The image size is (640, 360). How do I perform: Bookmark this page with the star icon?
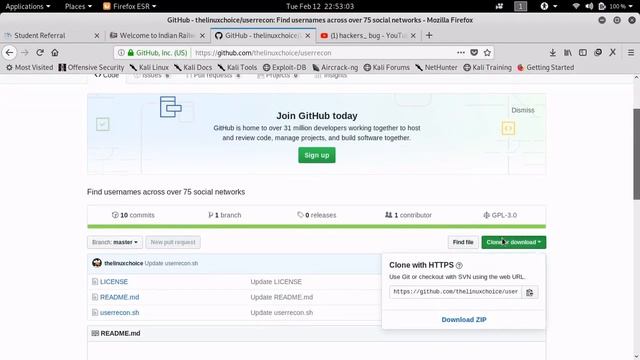click(487, 53)
